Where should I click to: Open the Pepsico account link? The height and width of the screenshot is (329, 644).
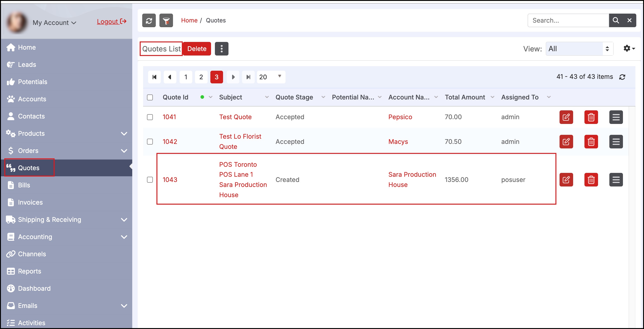tap(400, 117)
